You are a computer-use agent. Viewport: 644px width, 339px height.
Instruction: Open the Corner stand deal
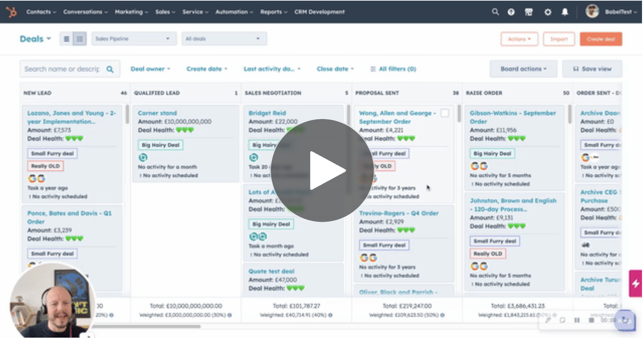coord(158,113)
